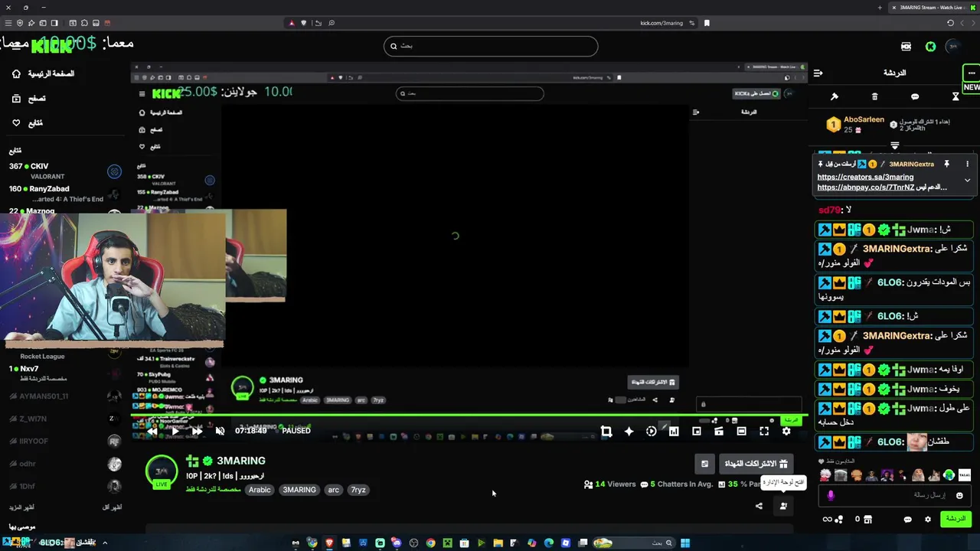This screenshot has height=551, width=980.
Task: Send message with green chat button
Action: pos(955,519)
